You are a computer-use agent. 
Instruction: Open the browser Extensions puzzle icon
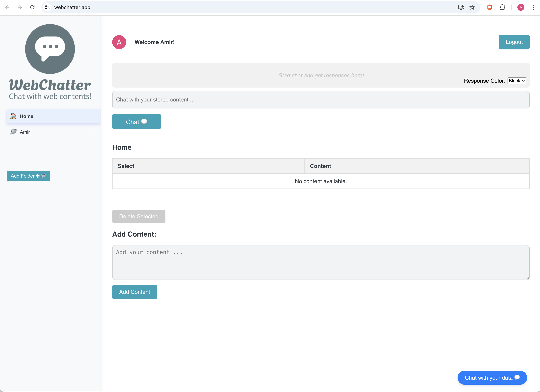coord(502,7)
